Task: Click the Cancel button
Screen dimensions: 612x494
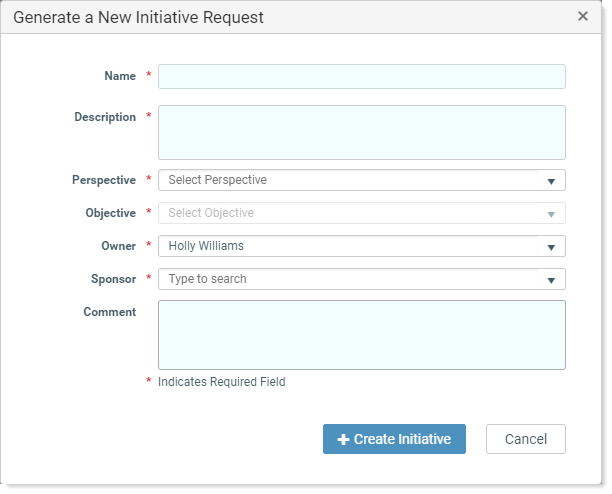Action: click(525, 439)
